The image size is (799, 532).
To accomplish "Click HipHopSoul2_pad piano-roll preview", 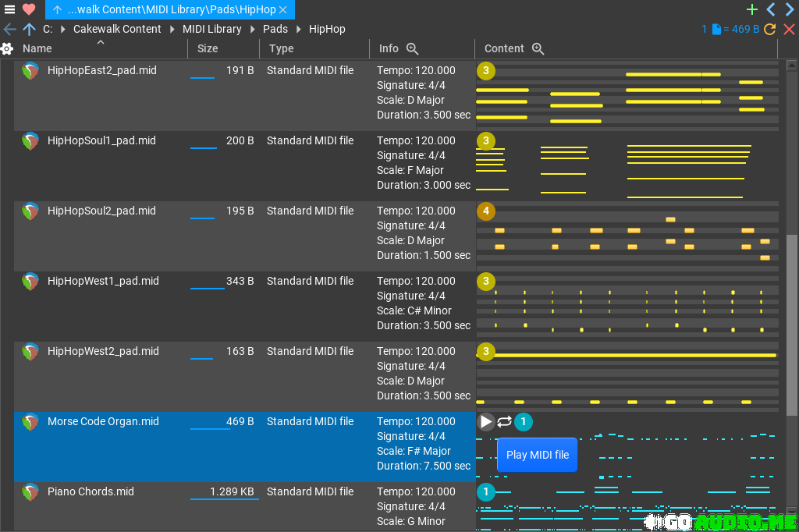I will (x=627, y=236).
